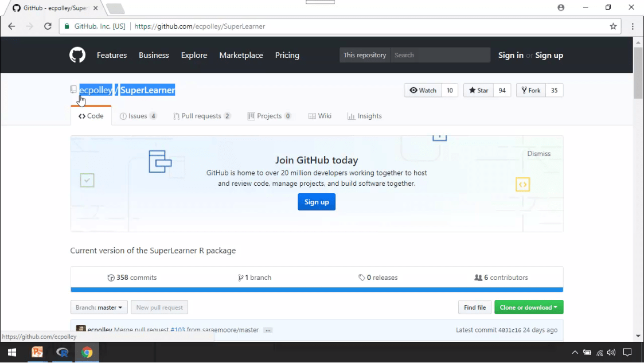Viewport: 644px width, 363px height.
Task: Go back with browser back arrow
Action: [11, 26]
